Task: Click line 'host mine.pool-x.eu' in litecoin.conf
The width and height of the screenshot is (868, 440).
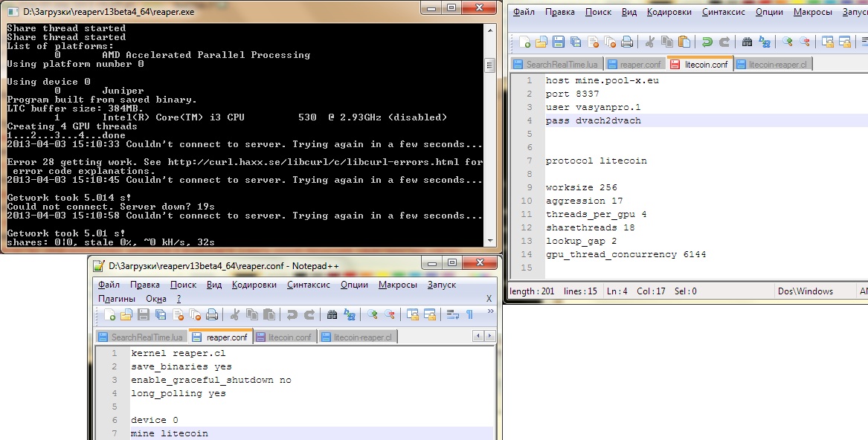Action: pyautogui.click(x=602, y=80)
